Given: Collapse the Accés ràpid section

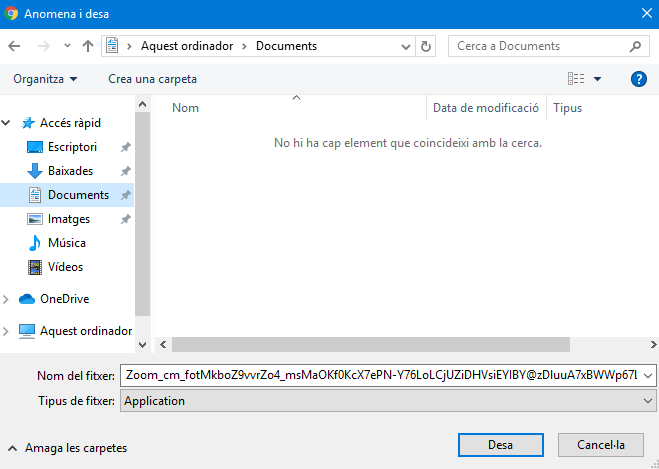Looking at the screenshot, I should 7,123.
